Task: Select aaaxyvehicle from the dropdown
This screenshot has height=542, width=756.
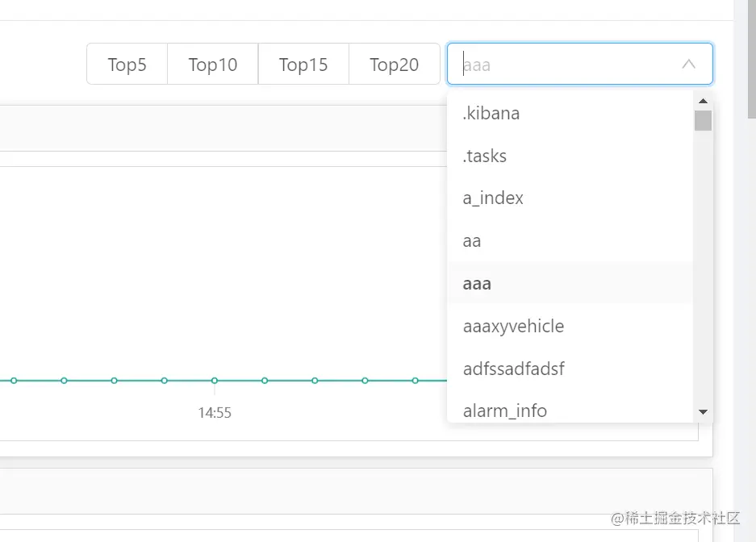Action: click(513, 327)
